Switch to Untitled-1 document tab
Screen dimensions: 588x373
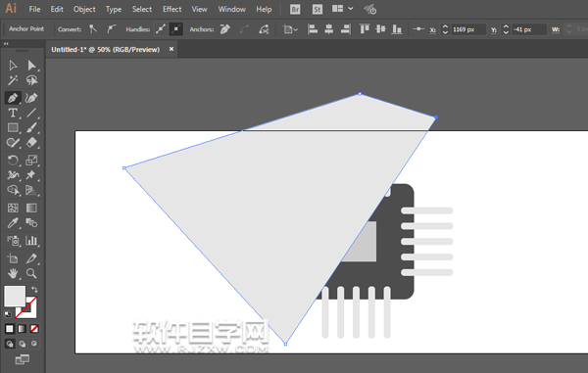(x=106, y=49)
